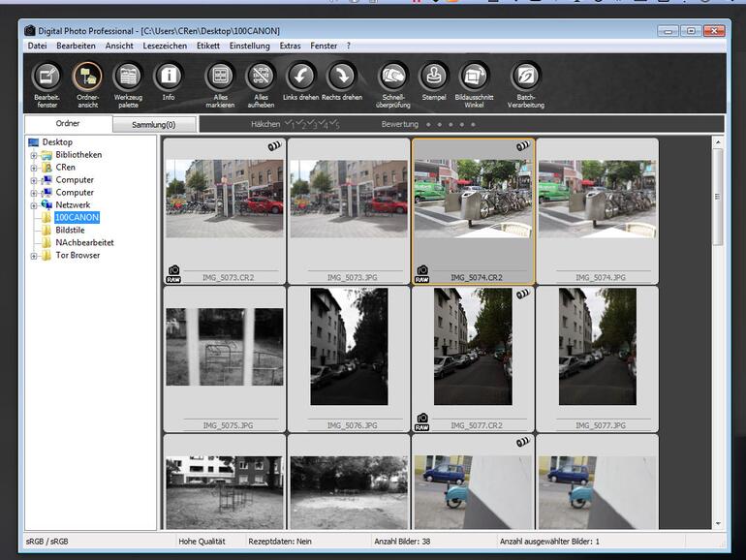The width and height of the screenshot is (746, 560).
Task: Click thumbnail scrollbar up arrow
Action: point(718,141)
